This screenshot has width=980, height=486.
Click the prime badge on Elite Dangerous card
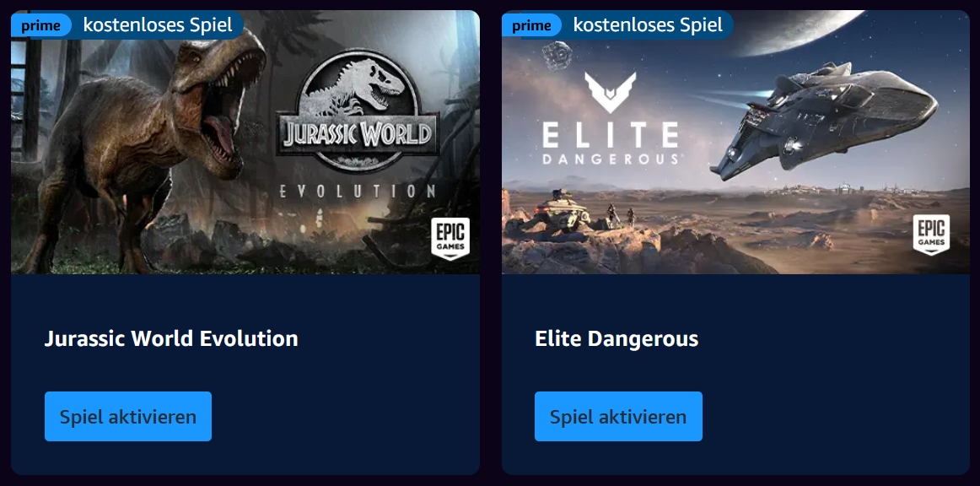531,25
